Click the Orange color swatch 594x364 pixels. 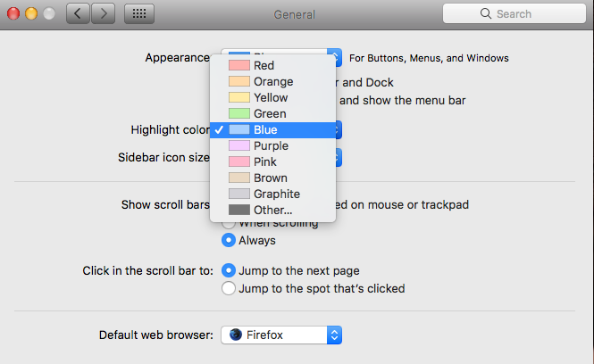coord(239,81)
